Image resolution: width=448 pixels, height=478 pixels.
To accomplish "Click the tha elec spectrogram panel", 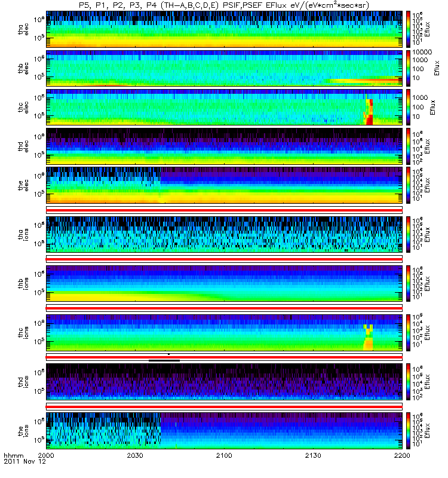I will click(x=225, y=29).
